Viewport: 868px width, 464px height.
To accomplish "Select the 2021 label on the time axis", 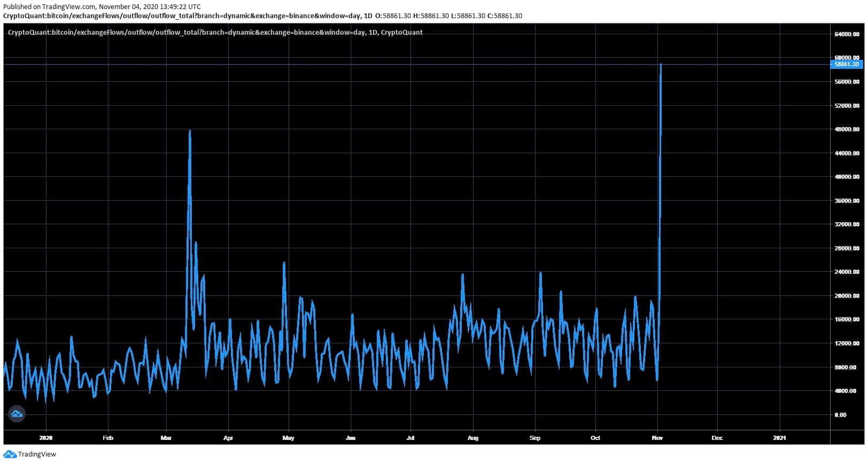I will (x=780, y=438).
